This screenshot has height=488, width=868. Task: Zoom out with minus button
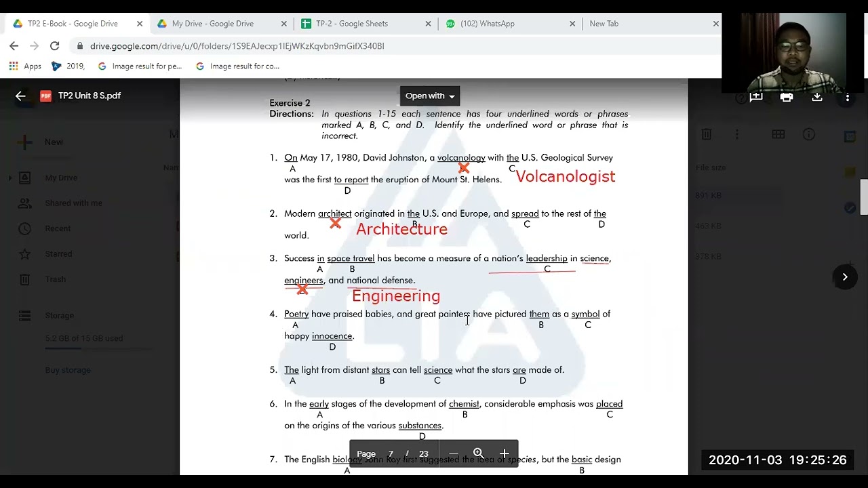click(x=454, y=453)
